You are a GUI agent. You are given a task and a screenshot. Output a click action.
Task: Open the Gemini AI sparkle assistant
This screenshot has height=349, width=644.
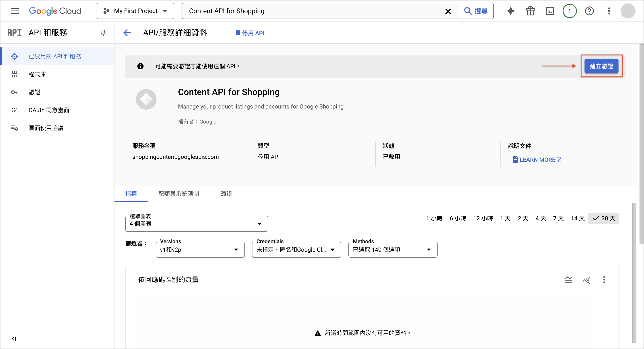click(x=511, y=11)
